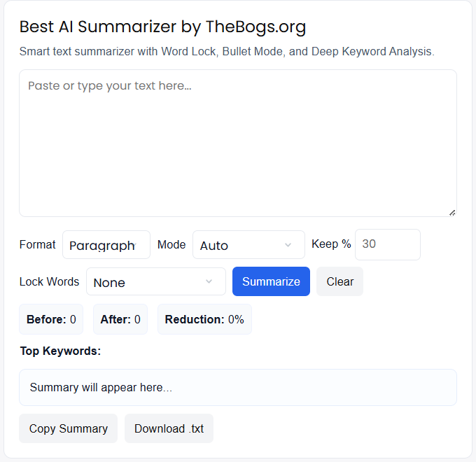This screenshot has width=476, height=462.
Task: Click the Clear button
Action: [x=339, y=281]
